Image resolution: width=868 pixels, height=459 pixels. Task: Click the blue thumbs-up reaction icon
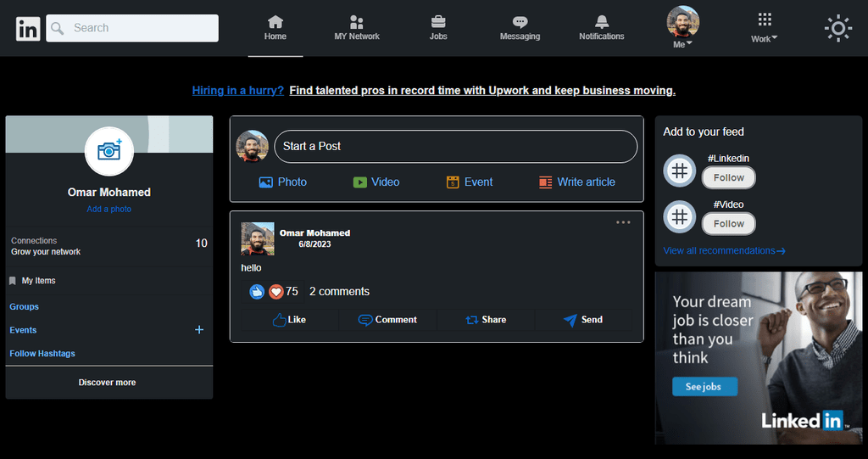tap(257, 292)
